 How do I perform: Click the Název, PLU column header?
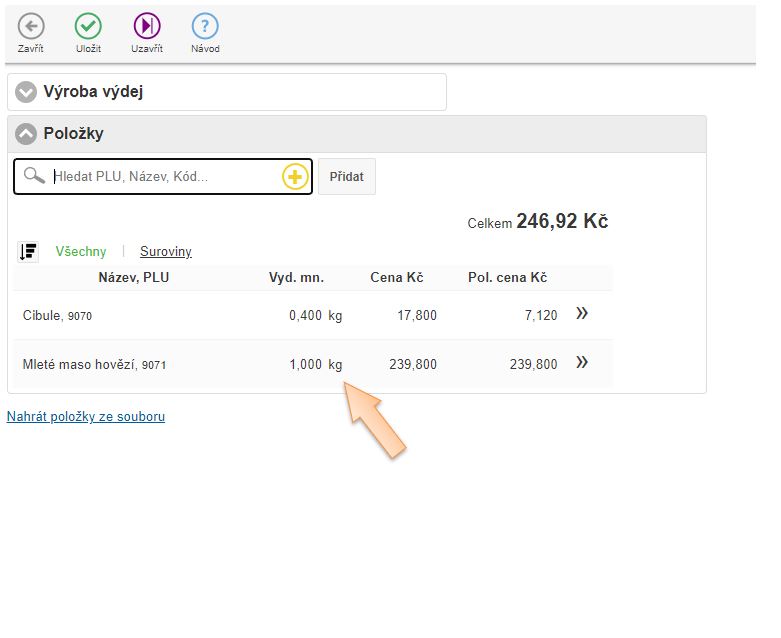(x=133, y=278)
